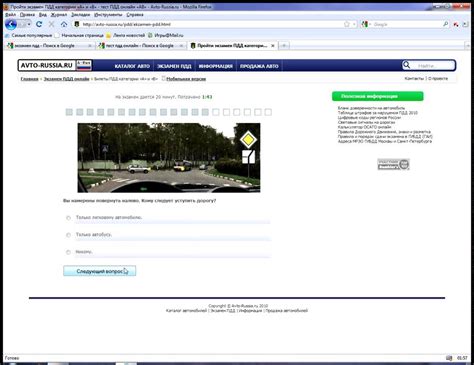Open the back/forward history dropdown arrow
This screenshot has width=474, height=365.
coord(29,24)
